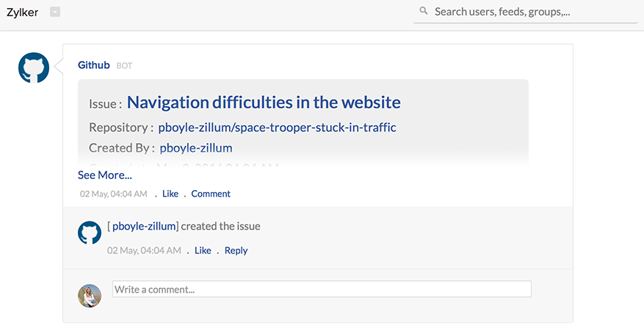
Task: Open pboyle-zillum link in the created-the-issue comment
Action: pyautogui.click(x=144, y=227)
